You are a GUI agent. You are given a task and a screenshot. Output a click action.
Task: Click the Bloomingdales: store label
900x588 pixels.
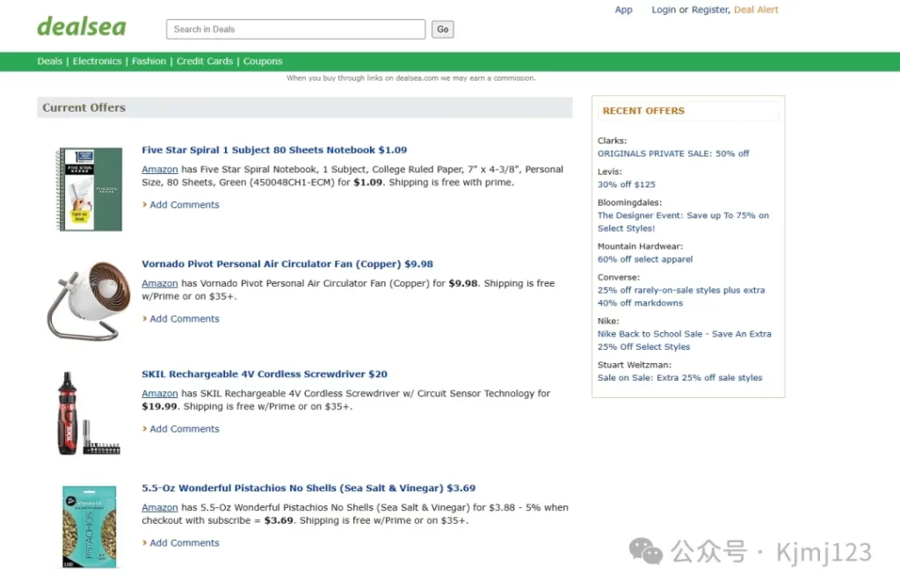629,203
